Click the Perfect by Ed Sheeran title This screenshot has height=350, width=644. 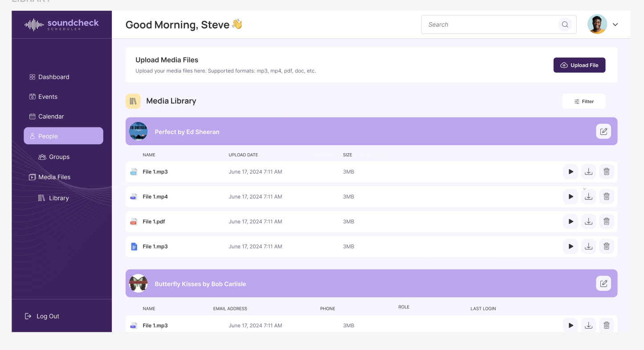point(187,132)
